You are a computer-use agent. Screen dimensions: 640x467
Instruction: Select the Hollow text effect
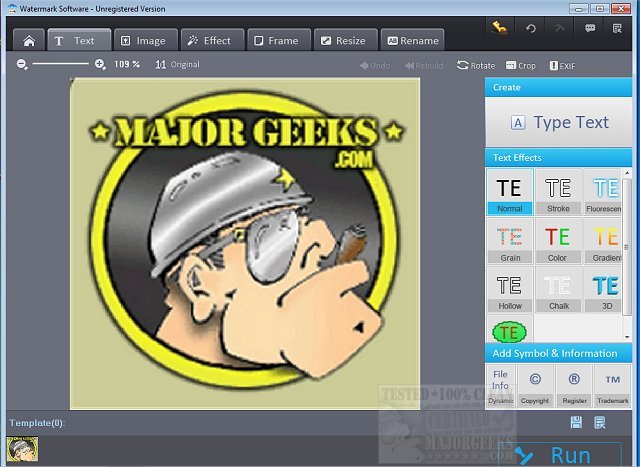[510, 289]
